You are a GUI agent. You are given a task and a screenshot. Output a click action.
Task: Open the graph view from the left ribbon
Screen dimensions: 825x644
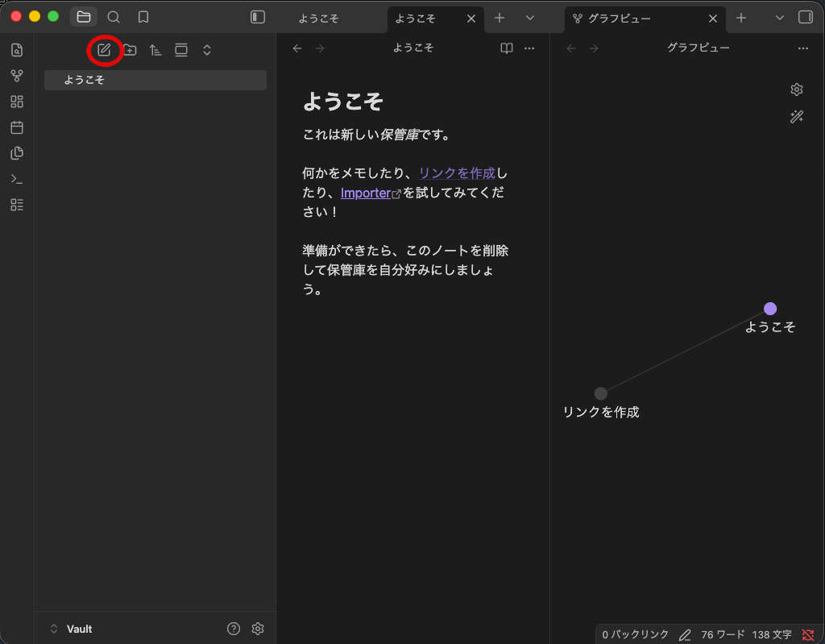tap(17, 76)
